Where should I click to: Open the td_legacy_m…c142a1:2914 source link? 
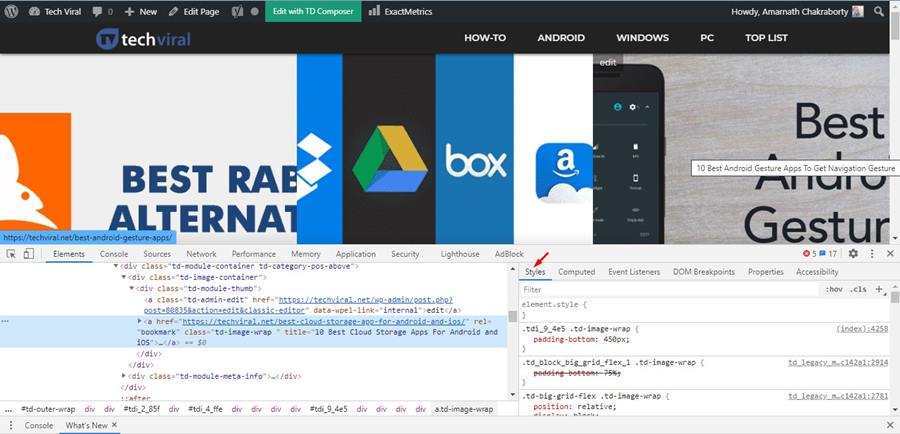[x=838, y=363]
